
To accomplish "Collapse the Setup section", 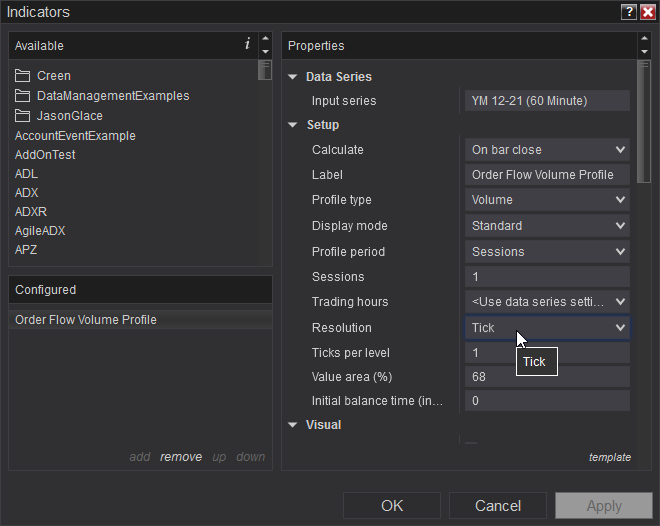I will coord(293,125).
